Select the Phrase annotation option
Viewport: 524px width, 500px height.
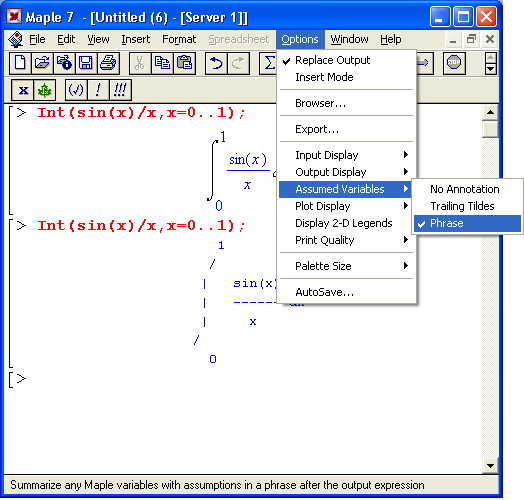[x=467, y=223]
